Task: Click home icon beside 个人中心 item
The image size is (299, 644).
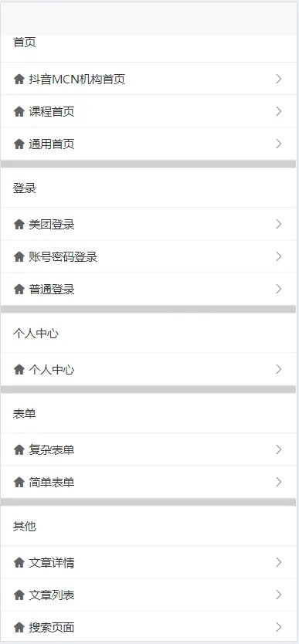Action: (x=19, y=370)
